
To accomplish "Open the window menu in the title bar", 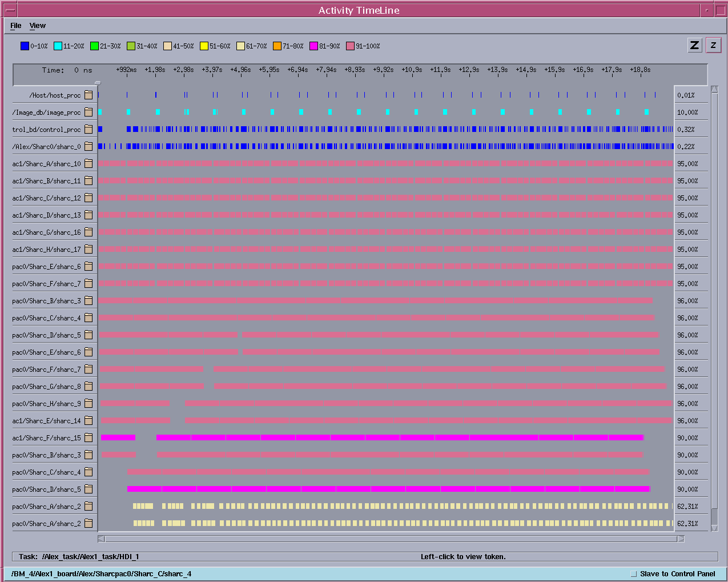I will coord(10,10).
